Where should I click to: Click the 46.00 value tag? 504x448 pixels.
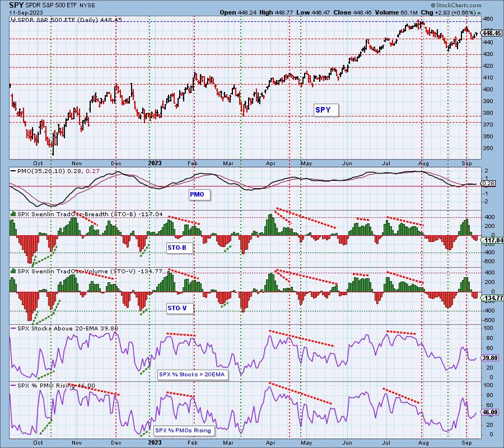click(490, 412)
